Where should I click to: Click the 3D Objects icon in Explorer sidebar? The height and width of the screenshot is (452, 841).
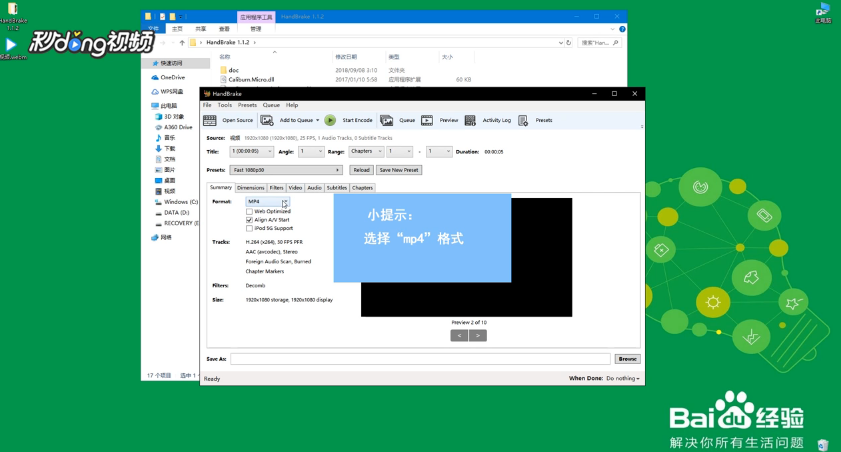tap(159, 116)
